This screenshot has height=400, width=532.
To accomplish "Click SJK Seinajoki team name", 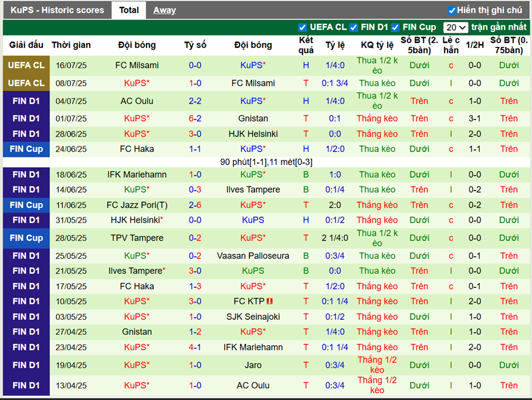I will (253, 317).
